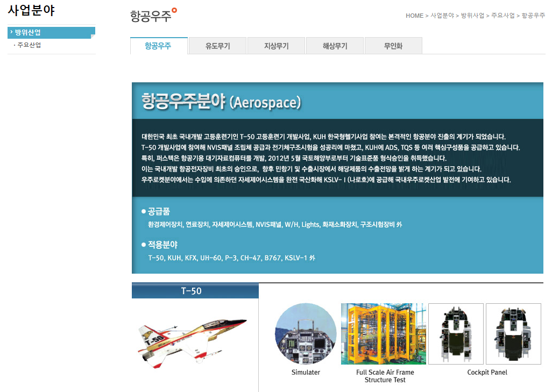Click the 환경제어장치 supply items line

275,225
